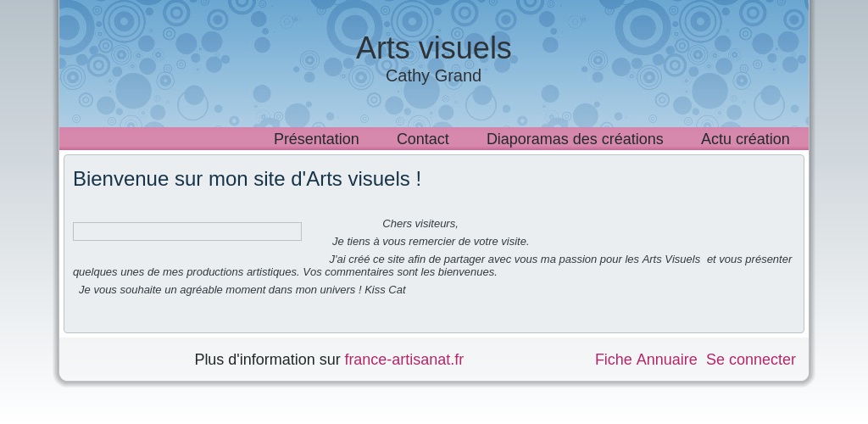The image size is (868, 424).
Task: Click the Bienvenue sur mon site heading
Action: [x=247, y=179]
